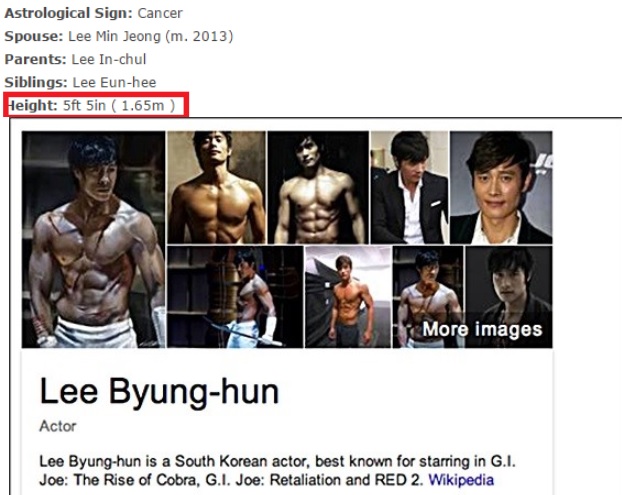Click the Spouse Lee Min Jeong line
This screenshot has width=622, height=495.
click(x=119, y=36)
